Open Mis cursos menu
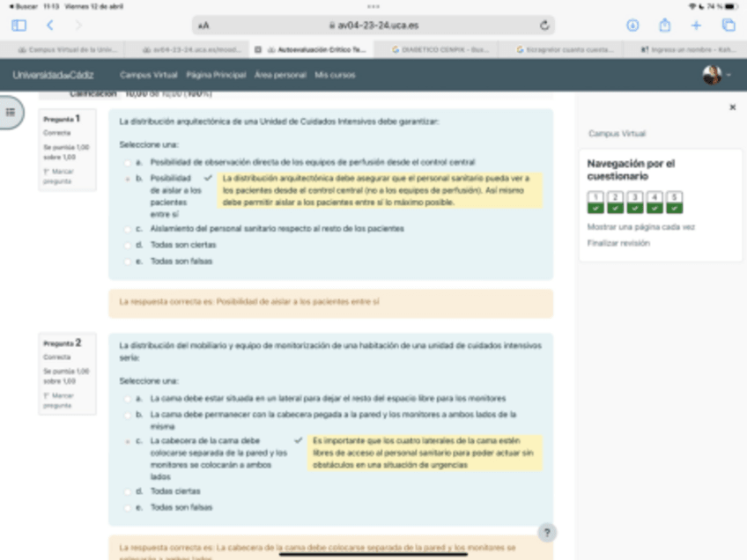The height and width of the screenshot is (560, 747). pos(335,75)
